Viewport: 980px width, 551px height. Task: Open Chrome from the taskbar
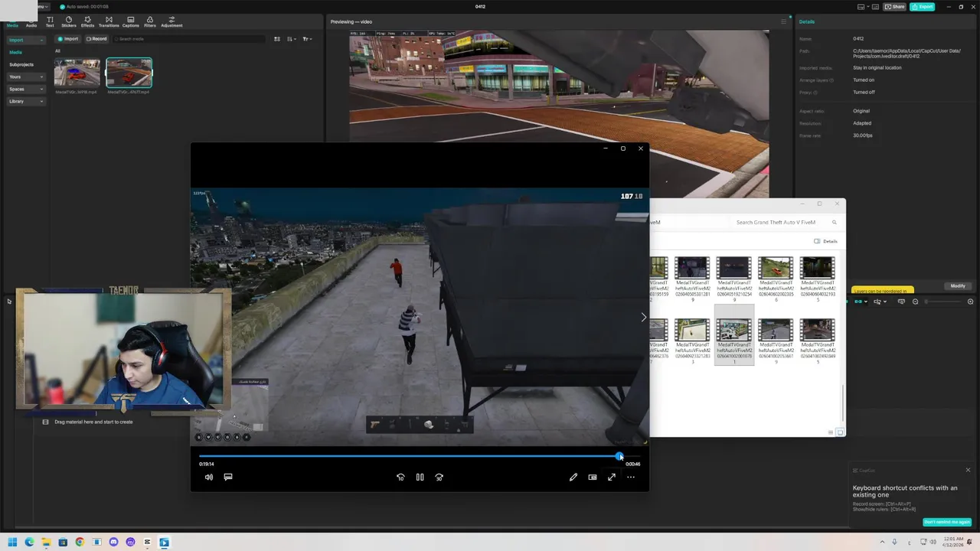click(x=80, y=543)
